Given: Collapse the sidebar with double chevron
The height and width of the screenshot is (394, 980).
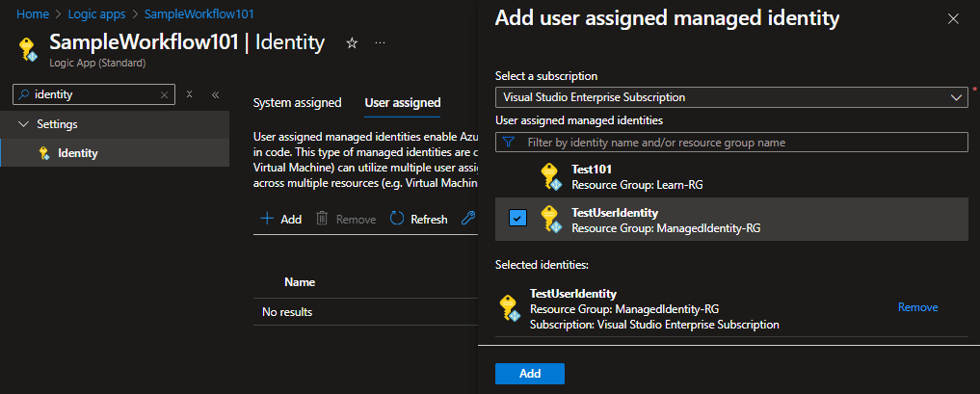Looking at the screenshot, I should [215, 95].
